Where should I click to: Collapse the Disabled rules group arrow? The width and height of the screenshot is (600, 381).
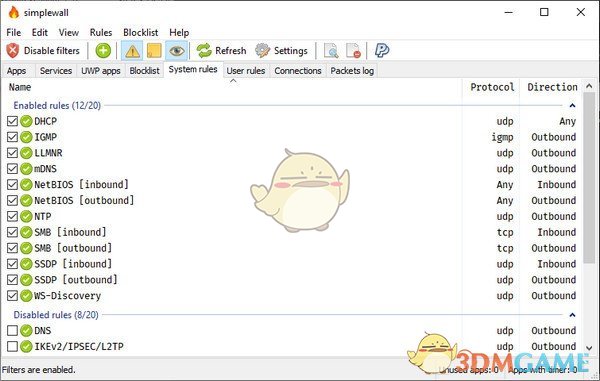tap(572, 315)
